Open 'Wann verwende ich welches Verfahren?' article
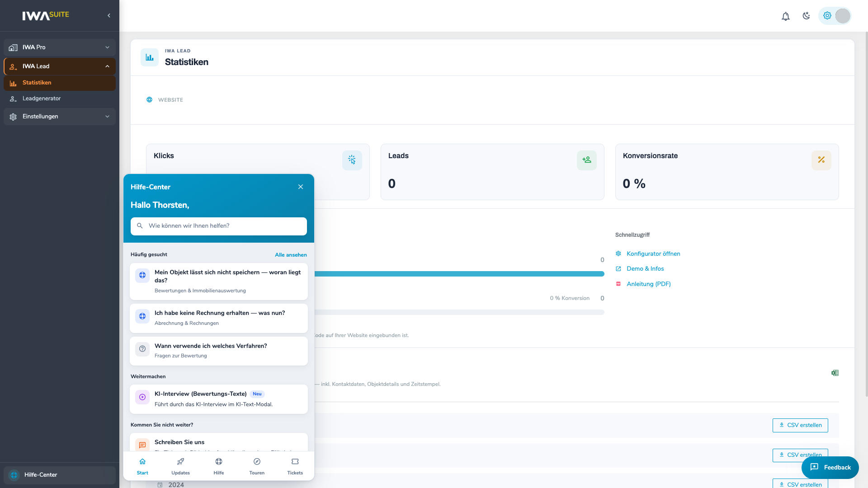The image size is (868, 488). pyautogui.click(x=219, y=351)
